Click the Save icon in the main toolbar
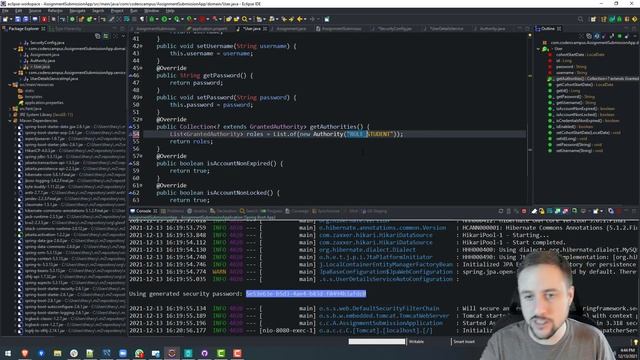This screenshot has width=640, height=360. 18,19
